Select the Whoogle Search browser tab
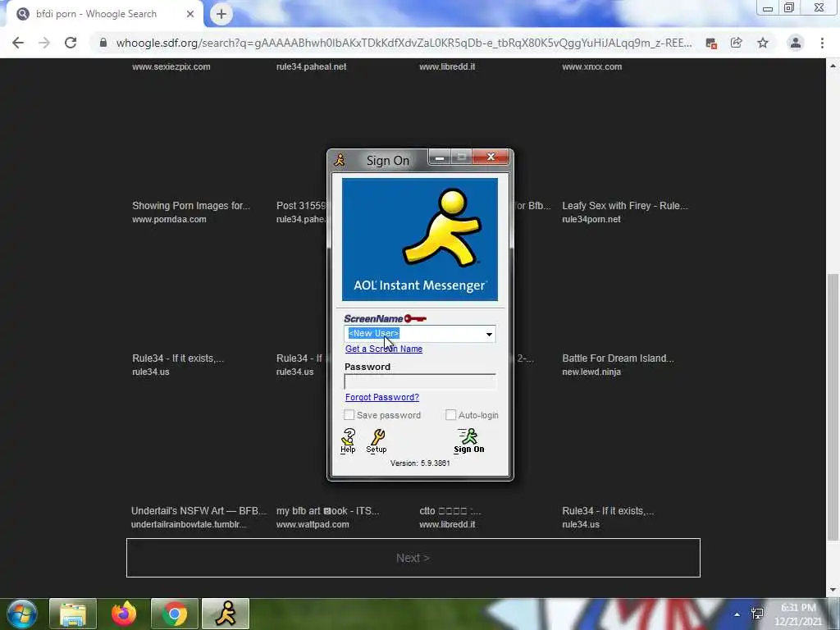840x630 pixels. [104, 14]
